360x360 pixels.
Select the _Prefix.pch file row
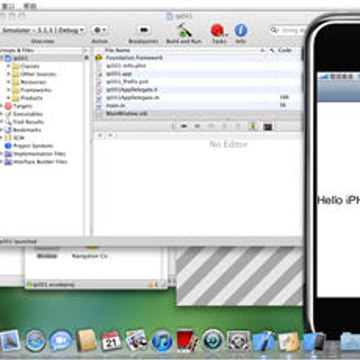tap(199, 82)
